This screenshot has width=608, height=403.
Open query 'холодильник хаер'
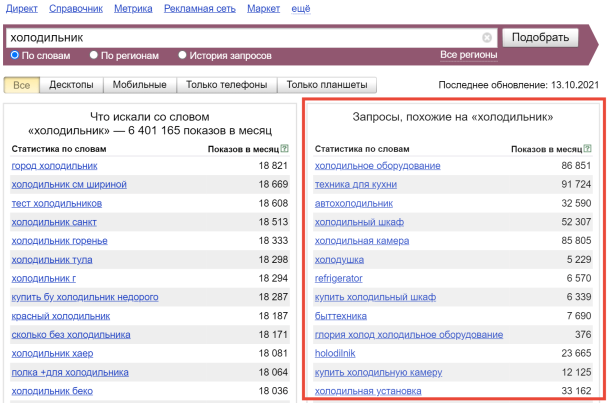[x=52, y=353]
